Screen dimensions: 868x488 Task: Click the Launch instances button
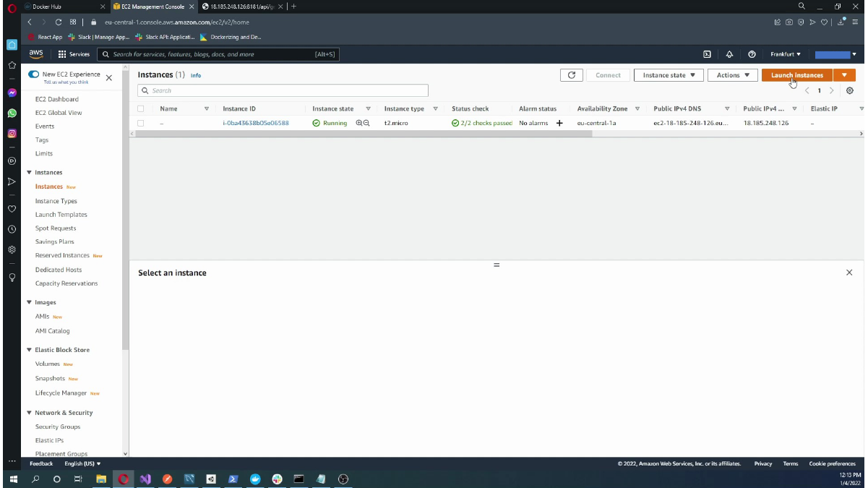(x=797, y=75)
